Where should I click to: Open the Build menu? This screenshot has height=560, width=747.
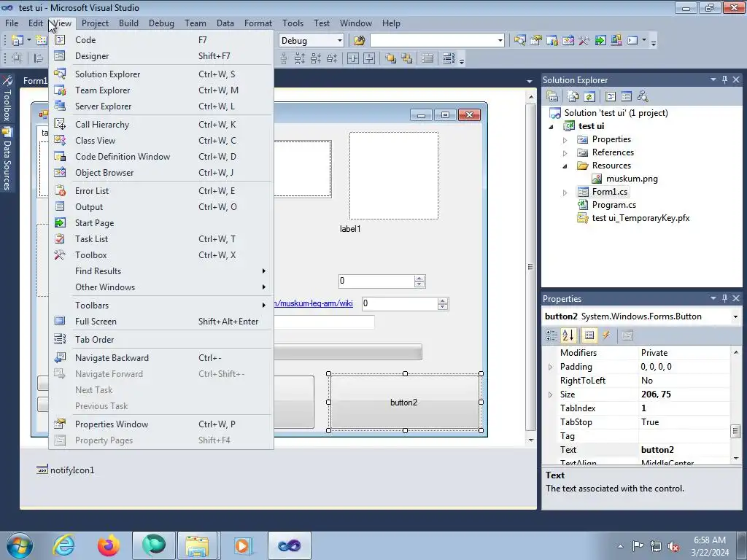(x=128, y=23)
